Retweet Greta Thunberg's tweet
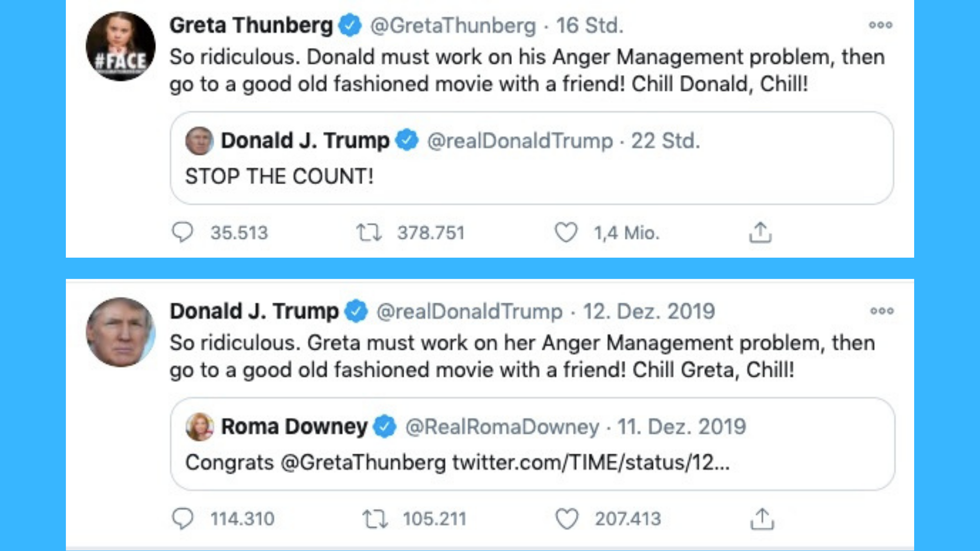Image resolution: width=980 pixels, height=551 pixels. pyautogui.click(x=369, y=233)
